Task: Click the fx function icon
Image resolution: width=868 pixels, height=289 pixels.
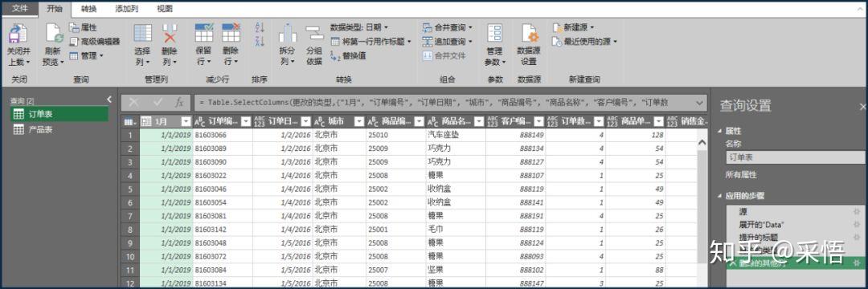Action: 179,102
